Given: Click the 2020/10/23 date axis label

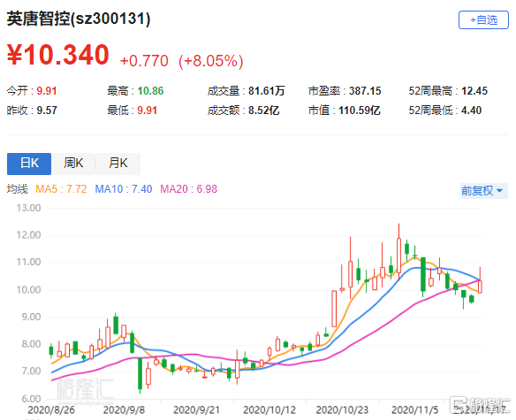Looking at the screenshot, I should pos(342,410).
